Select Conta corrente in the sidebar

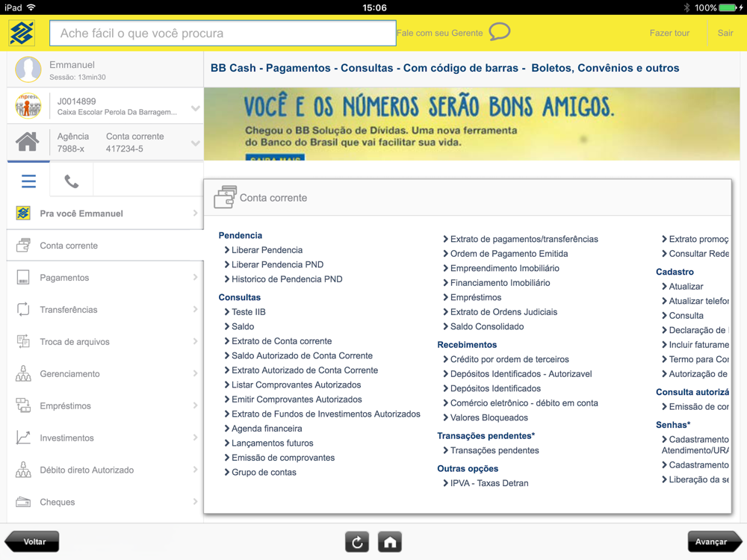point(105,245)
